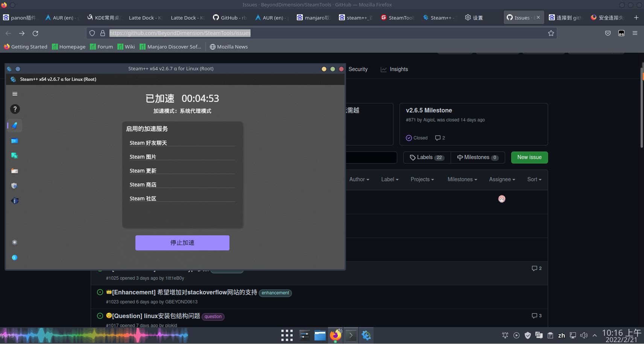Switch to the manjaro取 browser tab
Image resolution: width=644 pixels, height=344 pixels.
pyautogui.click(x=313, y=18)
